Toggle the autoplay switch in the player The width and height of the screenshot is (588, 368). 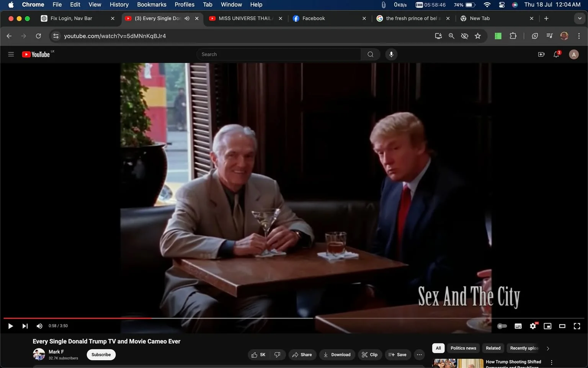502,326
